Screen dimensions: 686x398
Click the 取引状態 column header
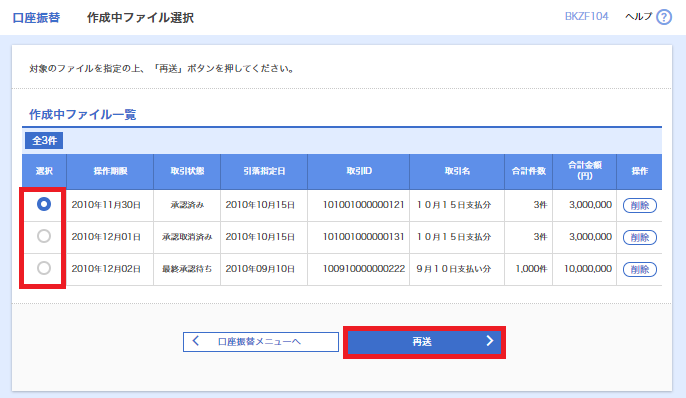pos(187,171)
